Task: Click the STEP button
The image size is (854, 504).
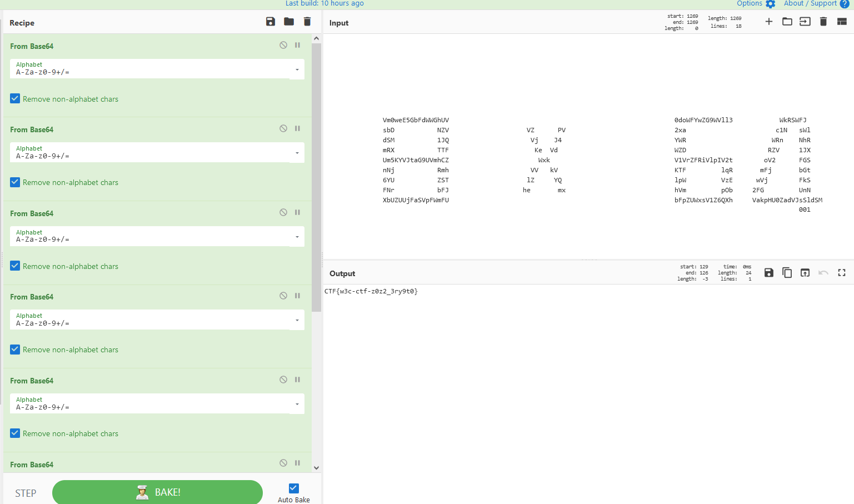Action: click(26, 493)
